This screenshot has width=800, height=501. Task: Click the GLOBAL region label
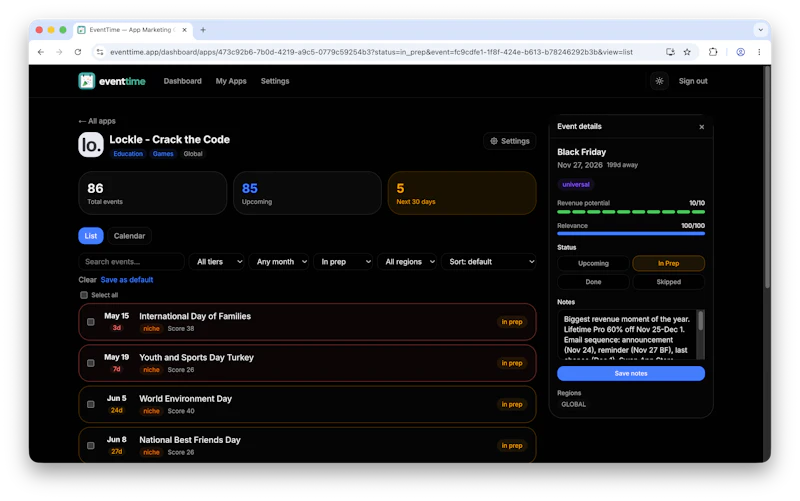point(573,405)
